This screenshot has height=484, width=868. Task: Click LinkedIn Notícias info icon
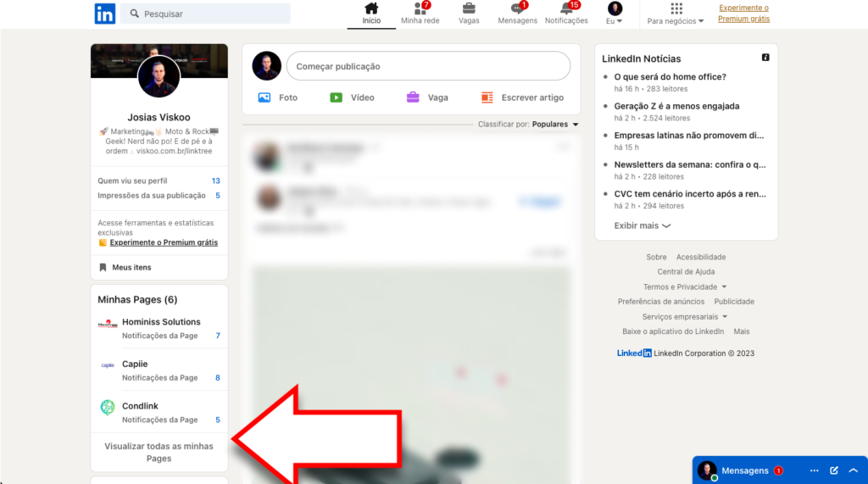[x=765, y=58]
